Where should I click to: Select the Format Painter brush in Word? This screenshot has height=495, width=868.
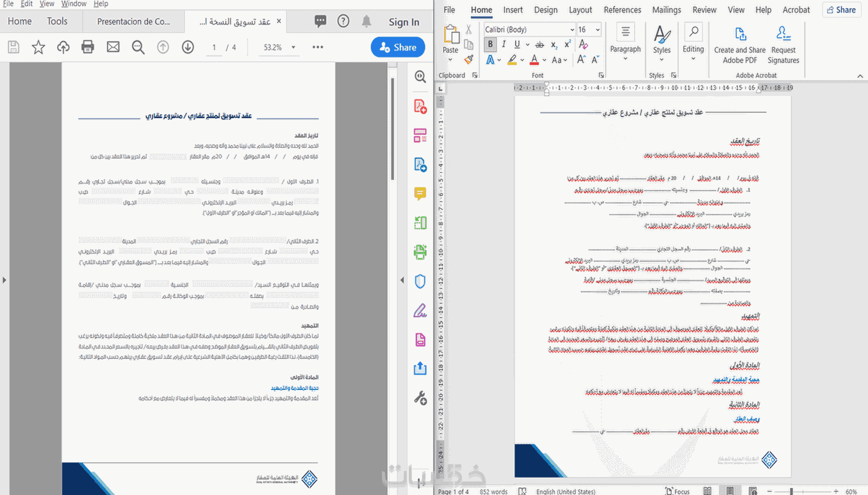click(469, 60)
